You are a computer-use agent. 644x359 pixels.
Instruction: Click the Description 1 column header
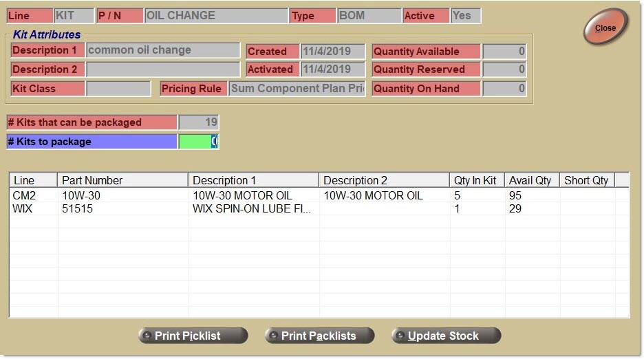click(253, 180)
